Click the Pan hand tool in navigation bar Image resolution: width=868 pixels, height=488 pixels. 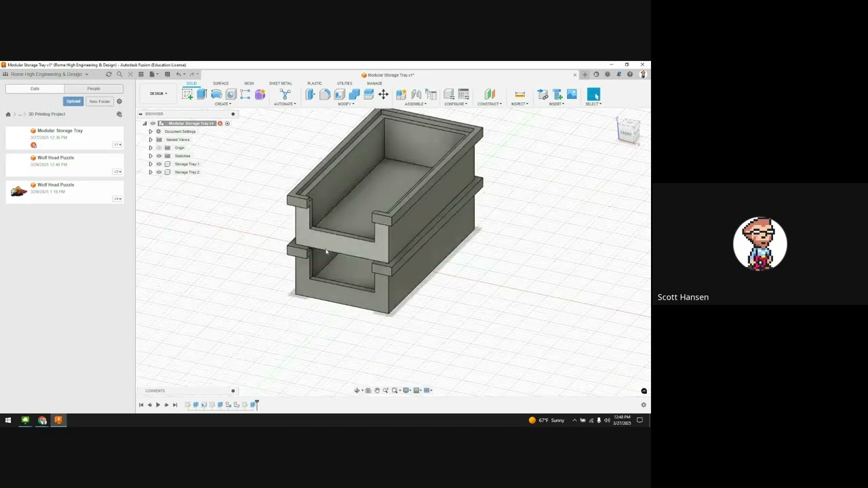tap(377, 390)
